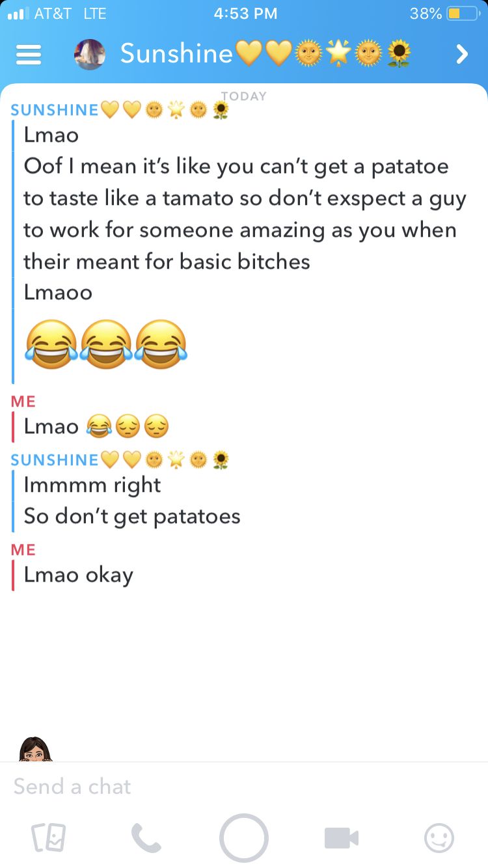Tap the "Lmao okay" message

(78, 575)
